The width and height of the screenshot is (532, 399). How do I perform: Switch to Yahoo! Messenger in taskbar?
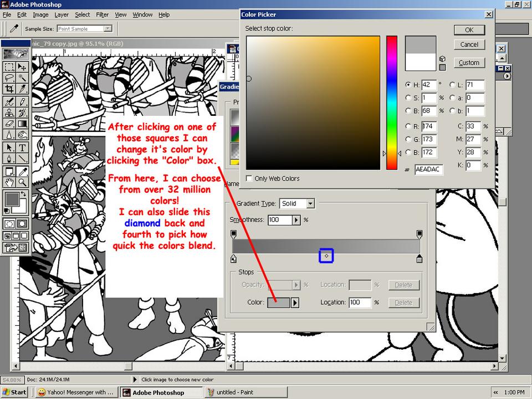(77, 392)
